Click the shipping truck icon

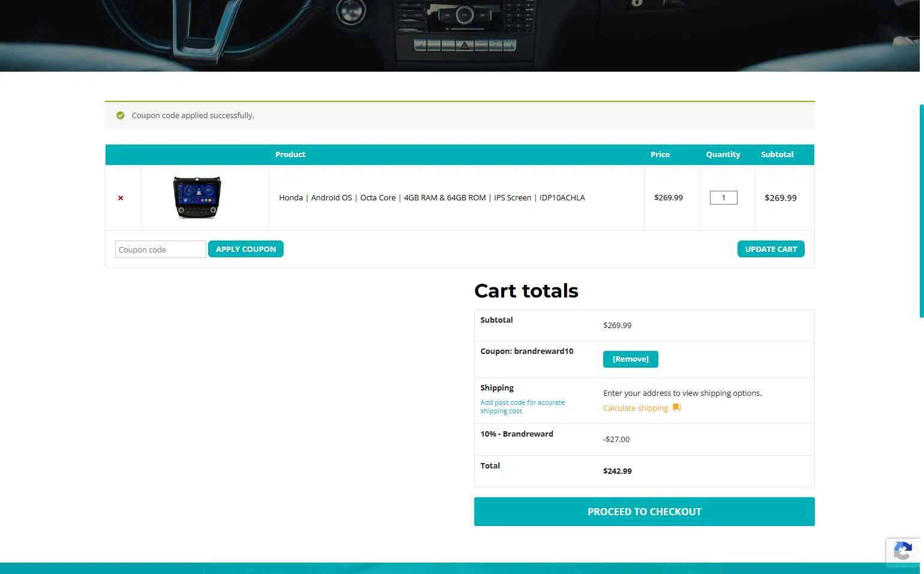tap(677, 408)
